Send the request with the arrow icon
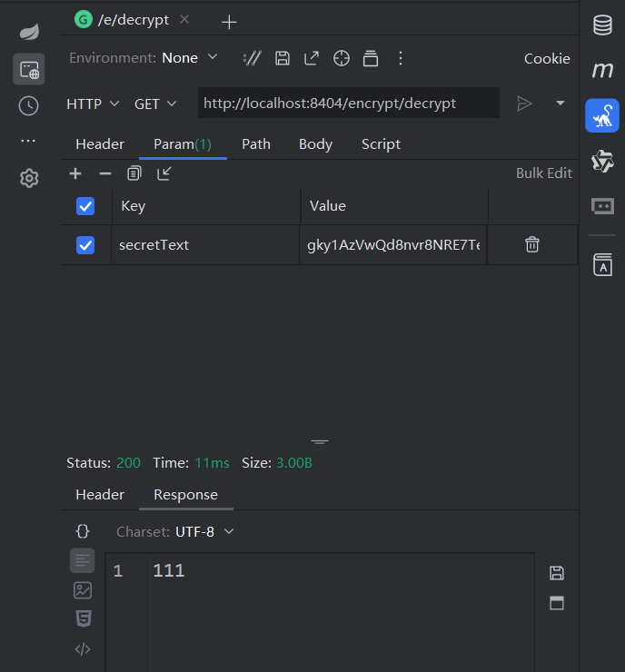Viewport: 625px width, 672px height. [x=524, y=104]
